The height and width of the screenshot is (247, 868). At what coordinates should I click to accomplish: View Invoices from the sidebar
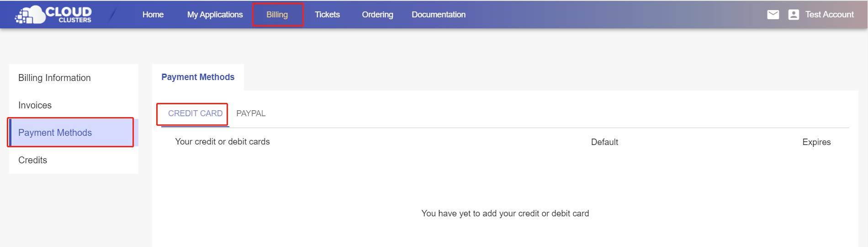(35, 105)
